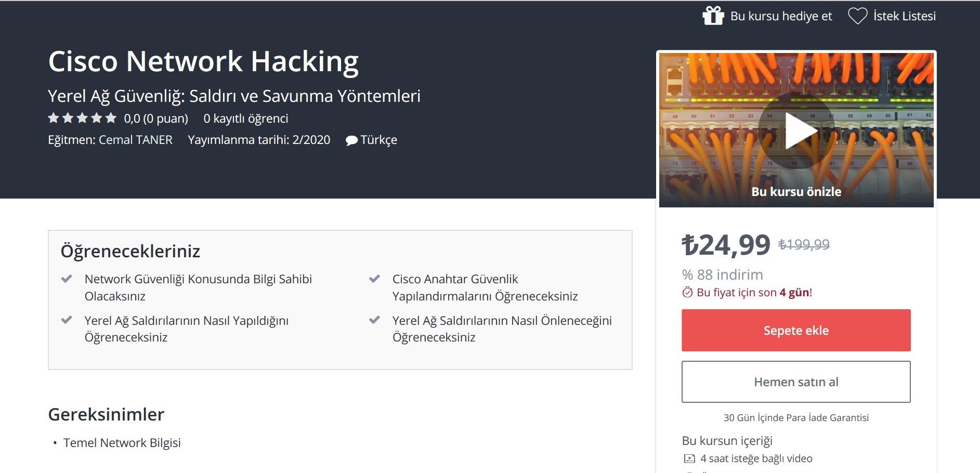
Task: Click the timer clock icon beside price deadline
Action: coord(687,293)
